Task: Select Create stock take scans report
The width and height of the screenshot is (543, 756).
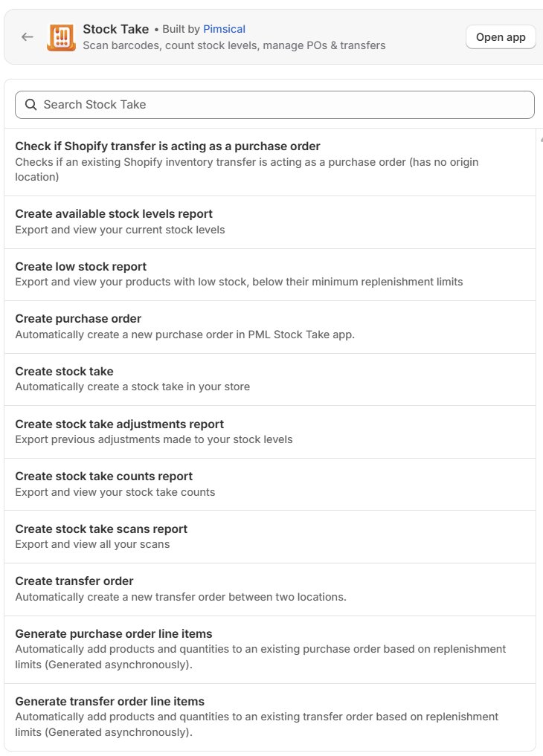Action: [270, 537]
